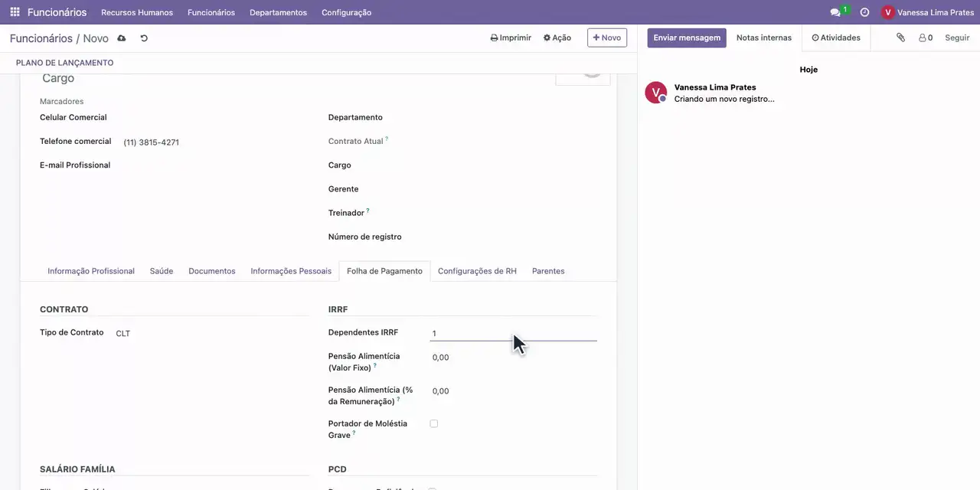Click the Seguir follow button
Screen dimensions: 980x490
click(957, 38)
